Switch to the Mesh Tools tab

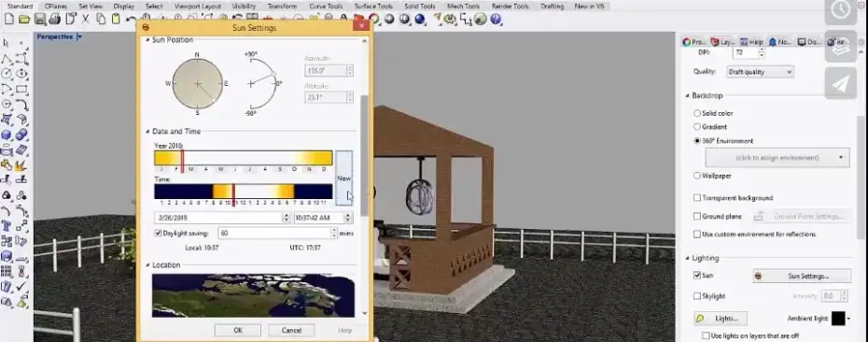[463, 7]
